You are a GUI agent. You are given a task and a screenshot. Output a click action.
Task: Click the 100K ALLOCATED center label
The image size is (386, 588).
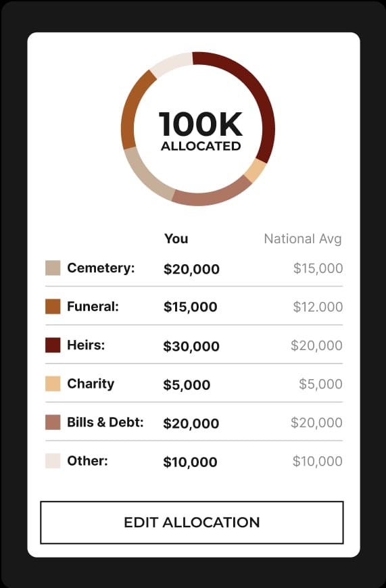201,131
